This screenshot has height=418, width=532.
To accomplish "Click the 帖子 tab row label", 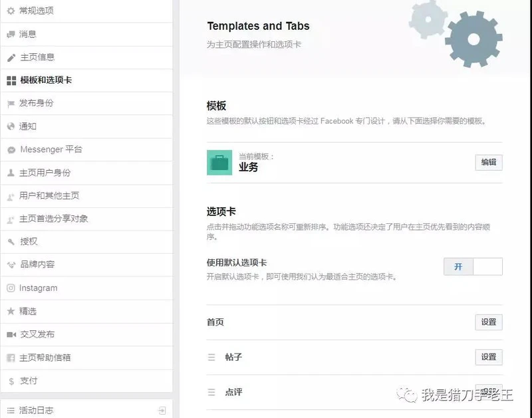I will point(233,358).
